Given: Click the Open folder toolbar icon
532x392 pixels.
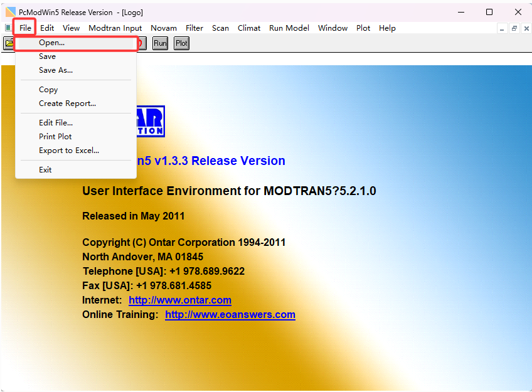Looking at the screenshot, I should point(9,43).
